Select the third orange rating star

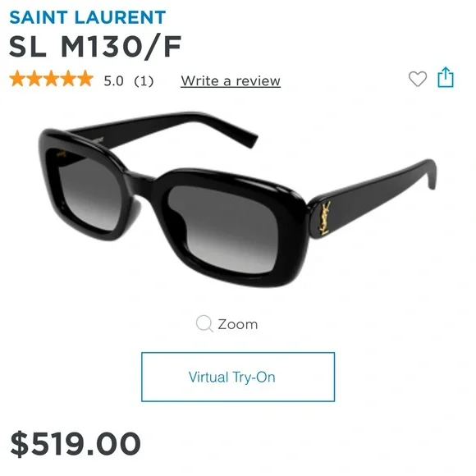point(52,79)
